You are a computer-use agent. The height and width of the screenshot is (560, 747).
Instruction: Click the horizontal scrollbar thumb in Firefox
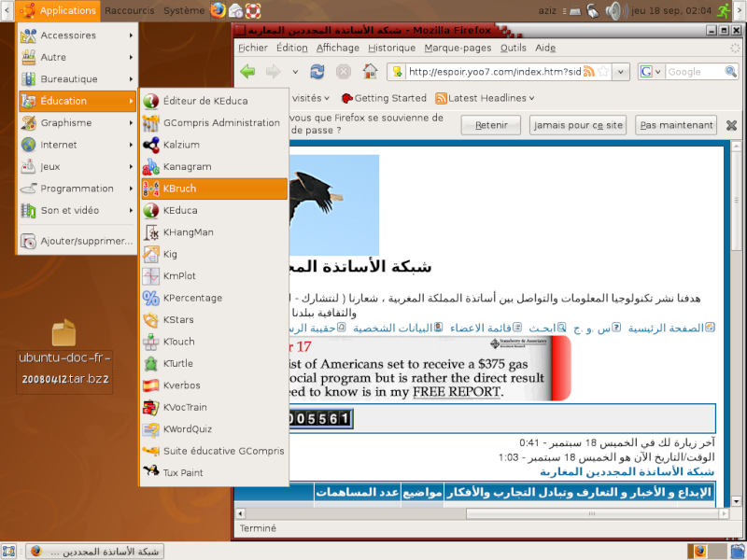tap(593, 514)
